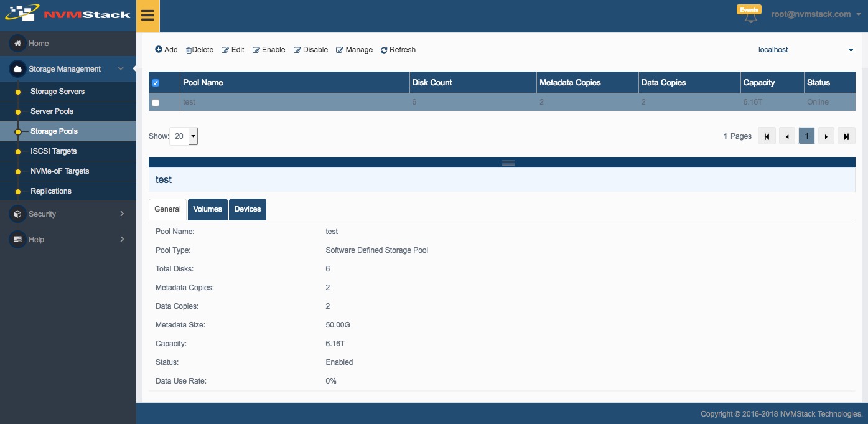Click the hamburger menu next to NVMStack logo
The height and width of the screenshot is (424, 868).
(x=147, y=16)
